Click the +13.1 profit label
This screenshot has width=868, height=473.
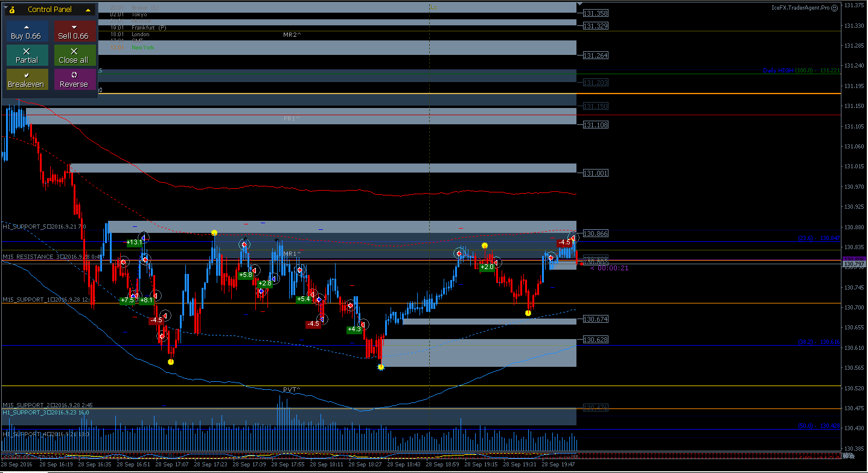click(x=135, y=243)
